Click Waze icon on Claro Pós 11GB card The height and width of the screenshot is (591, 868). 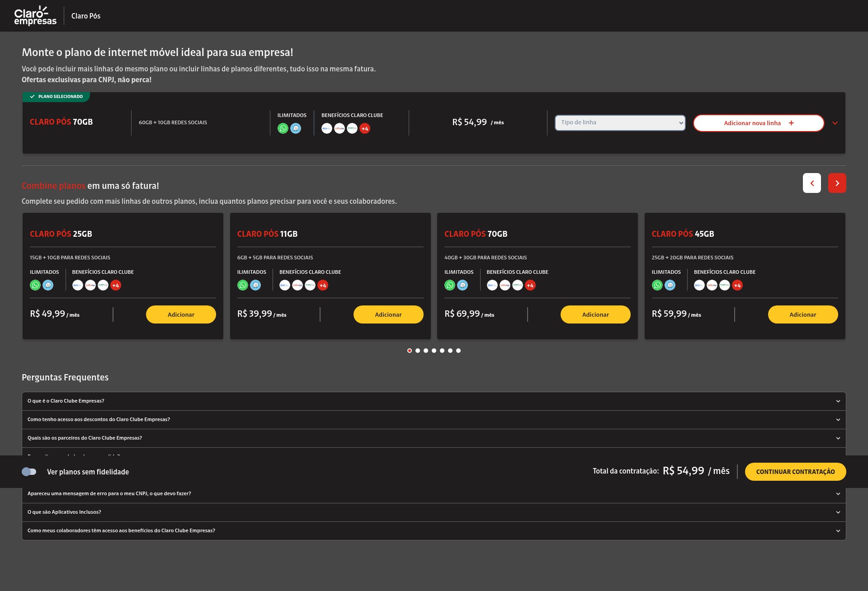pyautogui.click(x=255, y=285)
